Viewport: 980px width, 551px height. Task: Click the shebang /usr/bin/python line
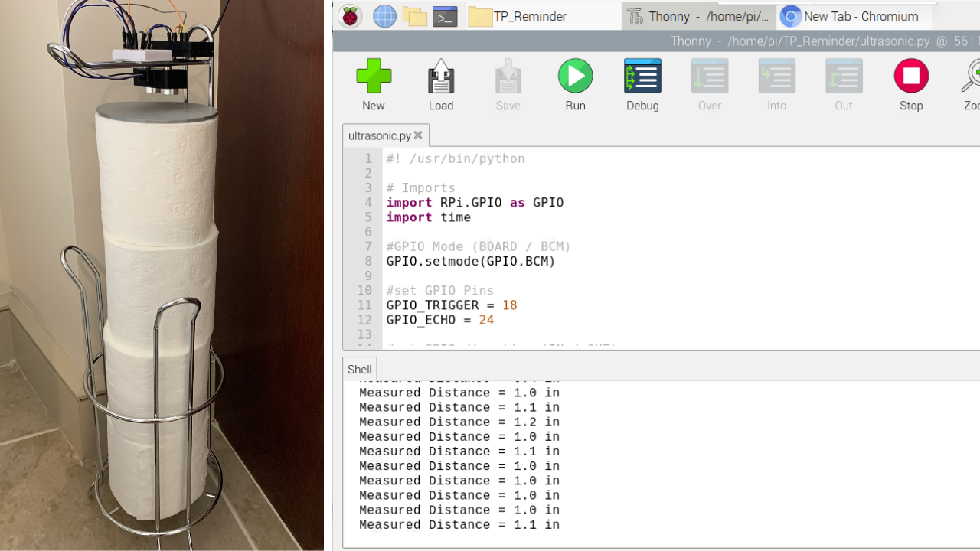point(456,158)
